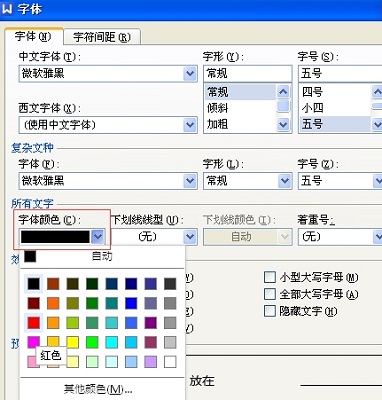Click the WPS Writer icon in title bar
The height and width of the screenshot is (400, 382).
[x=7, y=8]
